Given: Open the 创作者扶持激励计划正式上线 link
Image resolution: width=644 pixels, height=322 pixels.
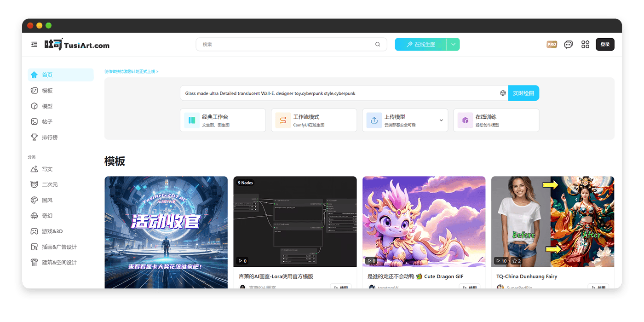Looking at the screenshot, I should [x=132, y=72].
